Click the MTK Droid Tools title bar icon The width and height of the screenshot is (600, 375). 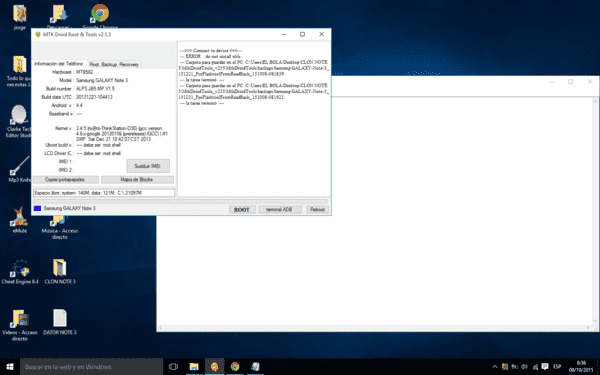38,34
